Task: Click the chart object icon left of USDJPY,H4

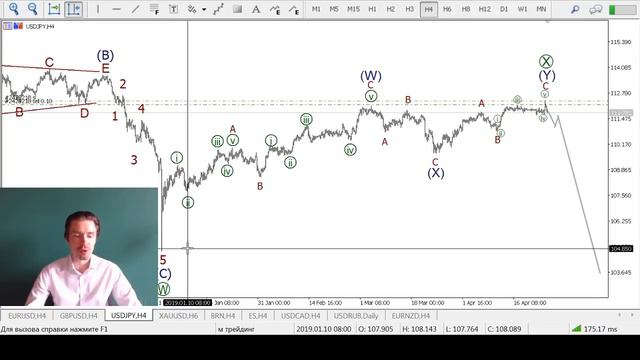Action: tap(7, 26)
